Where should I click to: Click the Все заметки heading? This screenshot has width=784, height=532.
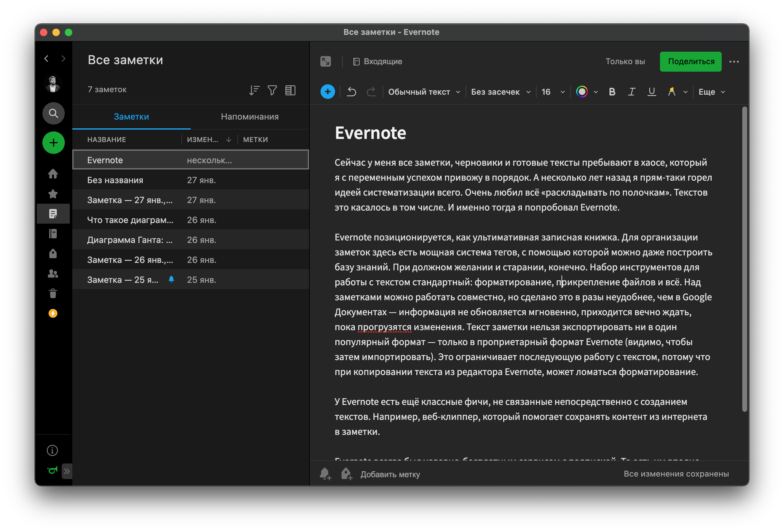(125, 60)
